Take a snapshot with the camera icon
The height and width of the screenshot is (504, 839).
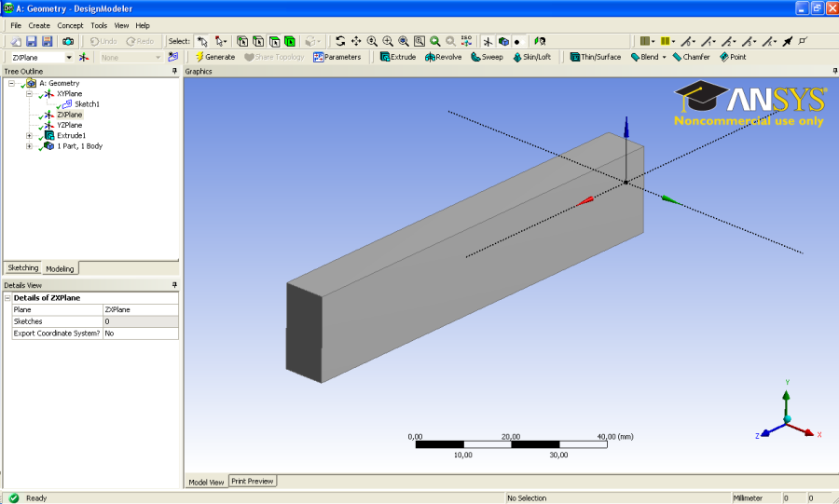point(68,41)
